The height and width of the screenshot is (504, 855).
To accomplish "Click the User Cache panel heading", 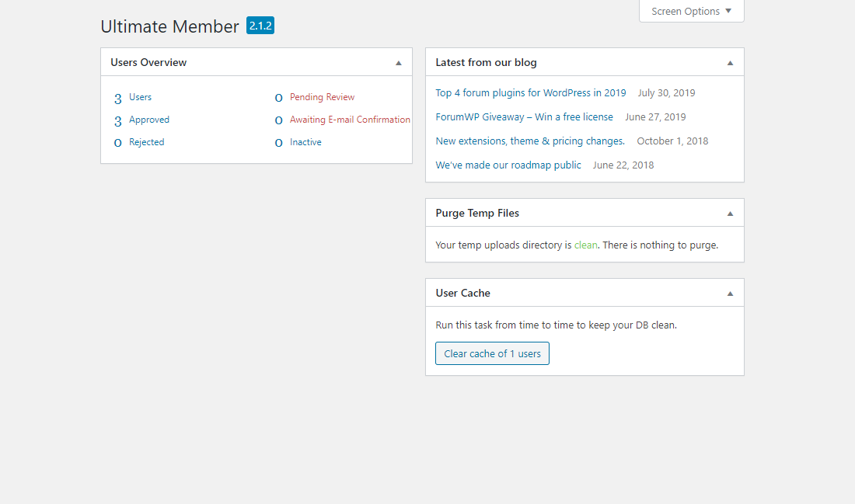I will (x=462, y=294).
